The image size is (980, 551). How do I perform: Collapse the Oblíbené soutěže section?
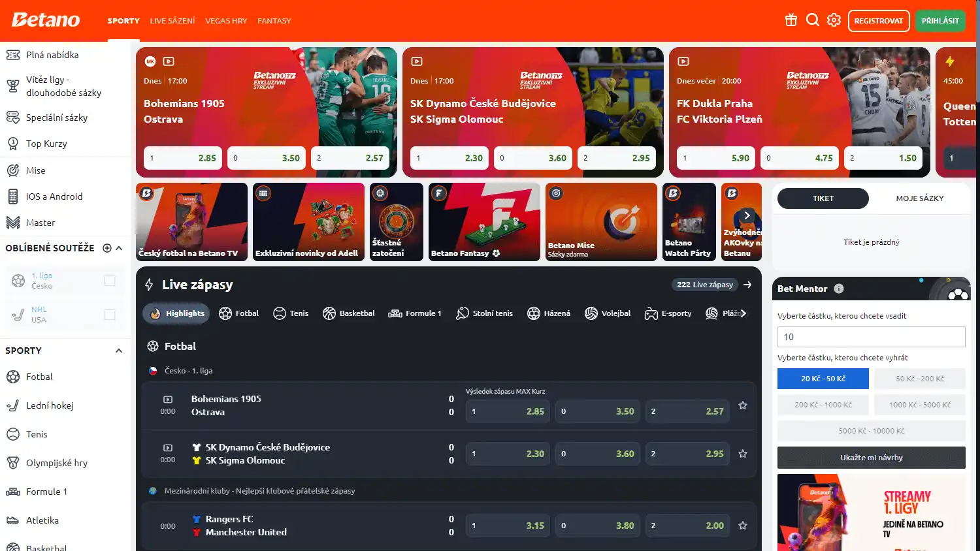[x=119, y=248]
